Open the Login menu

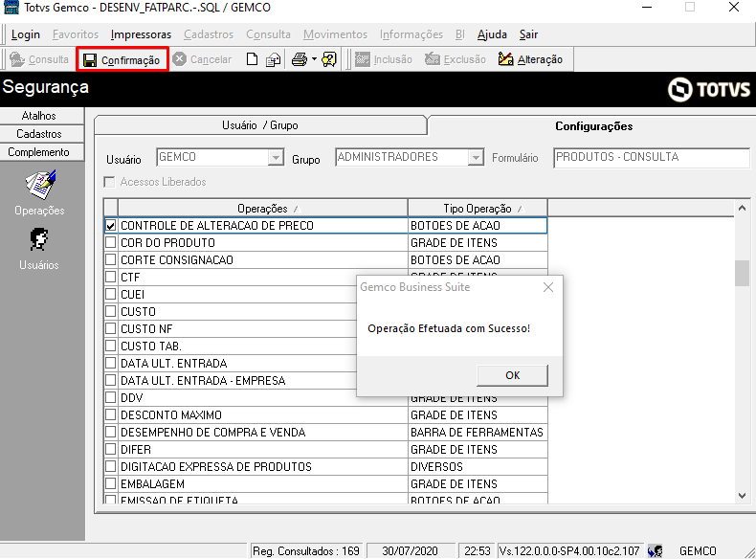coord(26,34)
